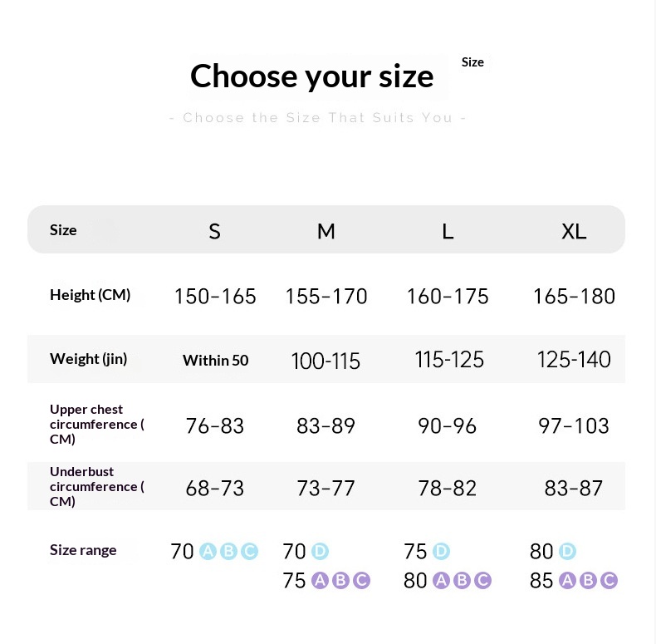Click the blue D cup circle beside 75
Image resolution: width=656 pixels, height=644 pixels.
pos(441,551)
